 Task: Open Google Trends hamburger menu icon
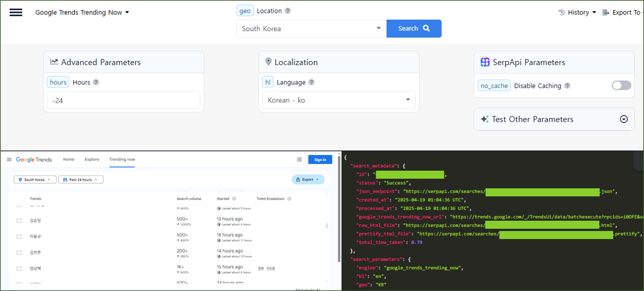pyautogui.click(x=9, y=159)
